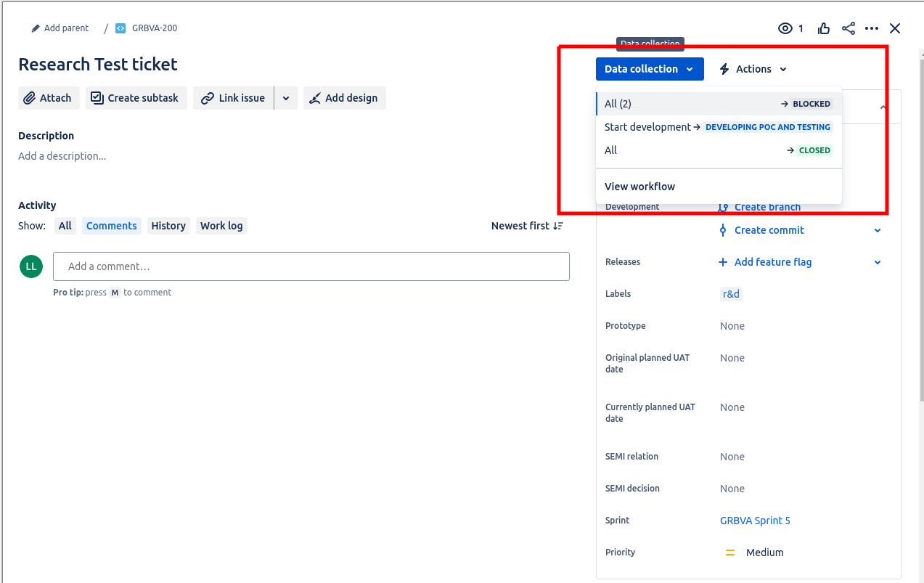Expand the Link issue dropdown arrow
Screen dimensions: 924x583
tap(286, 98)
